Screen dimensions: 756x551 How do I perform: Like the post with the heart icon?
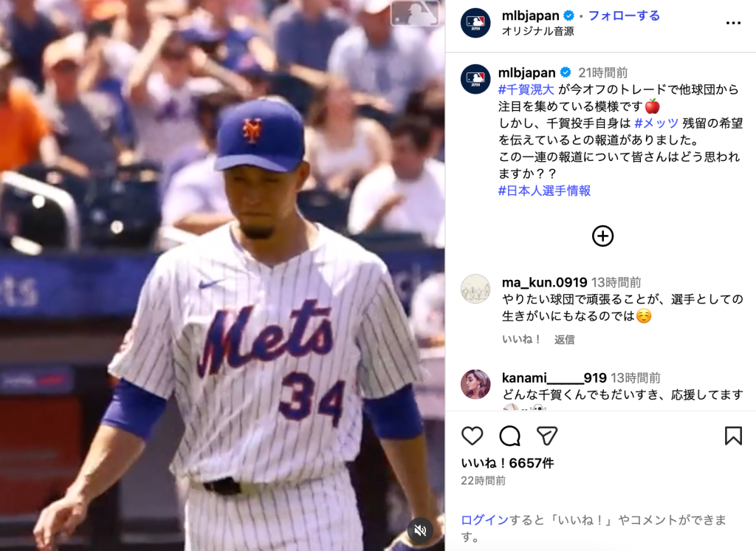(x=472, y=436)
